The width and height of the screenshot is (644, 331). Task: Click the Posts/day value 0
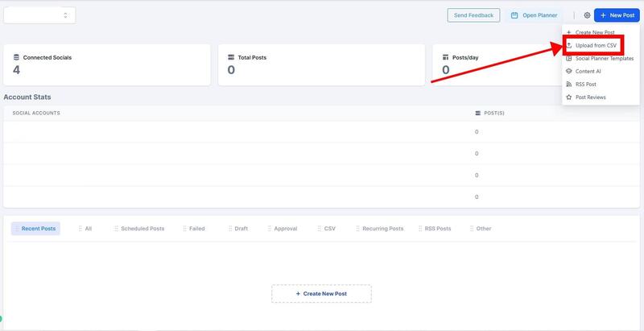click(446, 70)
